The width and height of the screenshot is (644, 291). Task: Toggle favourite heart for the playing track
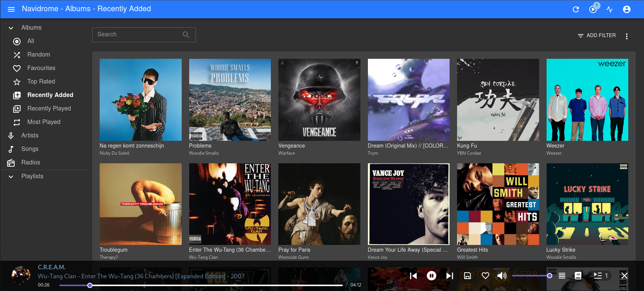point(486,276)
